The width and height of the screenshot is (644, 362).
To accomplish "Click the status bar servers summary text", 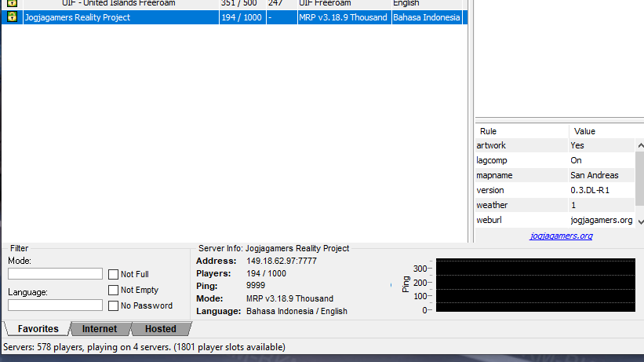I will click(144, 347).
